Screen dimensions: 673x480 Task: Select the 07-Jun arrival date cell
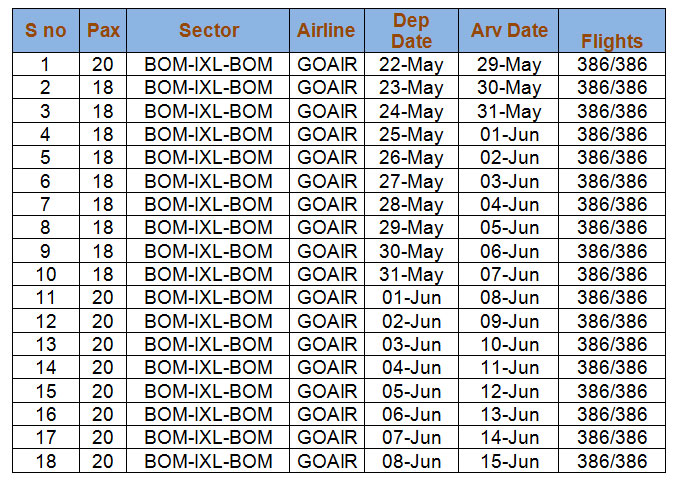coord(509,274)
